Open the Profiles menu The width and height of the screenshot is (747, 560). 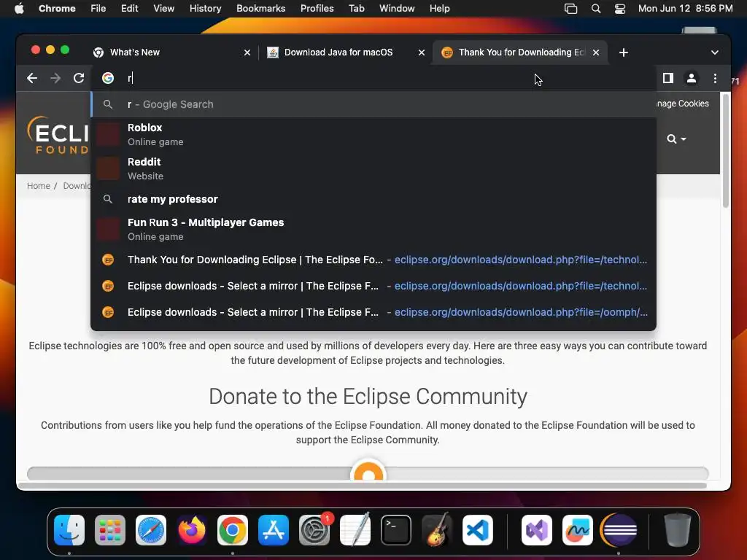317,8
